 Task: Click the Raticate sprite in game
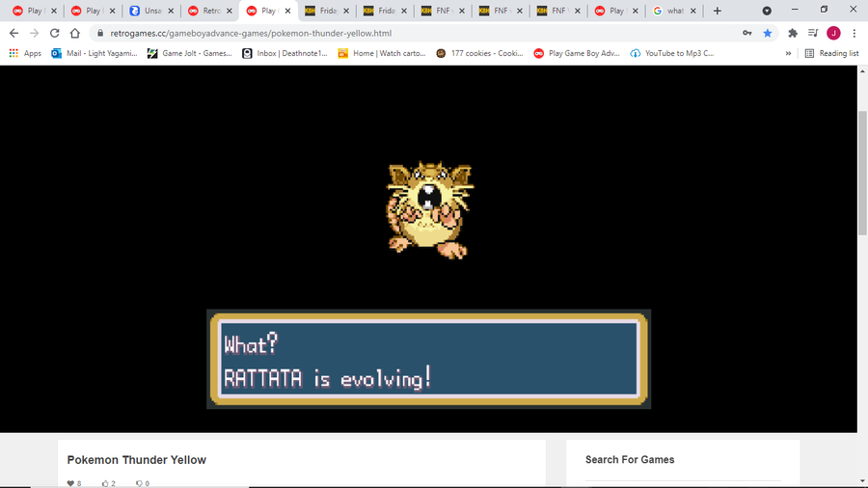tap(429, 210)
